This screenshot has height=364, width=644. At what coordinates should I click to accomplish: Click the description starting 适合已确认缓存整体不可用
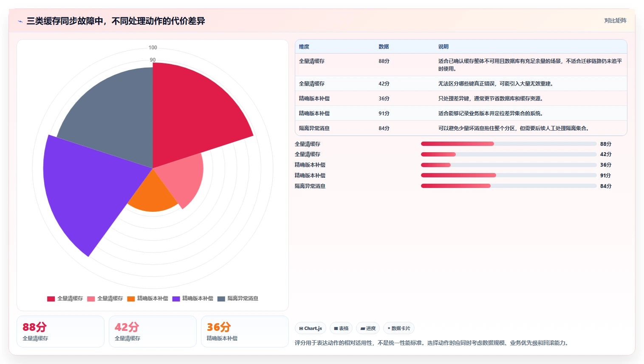pos(530,65)
